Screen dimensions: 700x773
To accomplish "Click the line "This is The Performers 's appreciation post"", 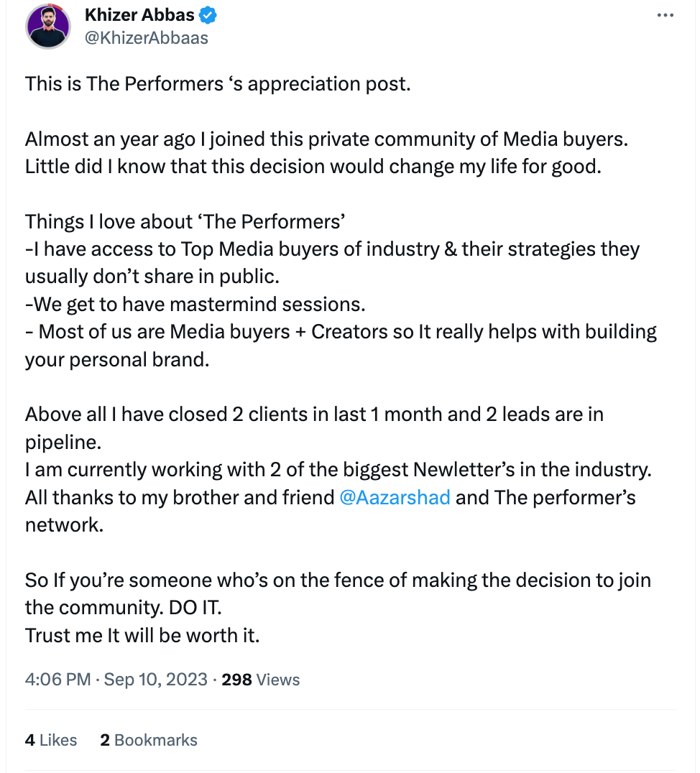I will coord(218,84).
